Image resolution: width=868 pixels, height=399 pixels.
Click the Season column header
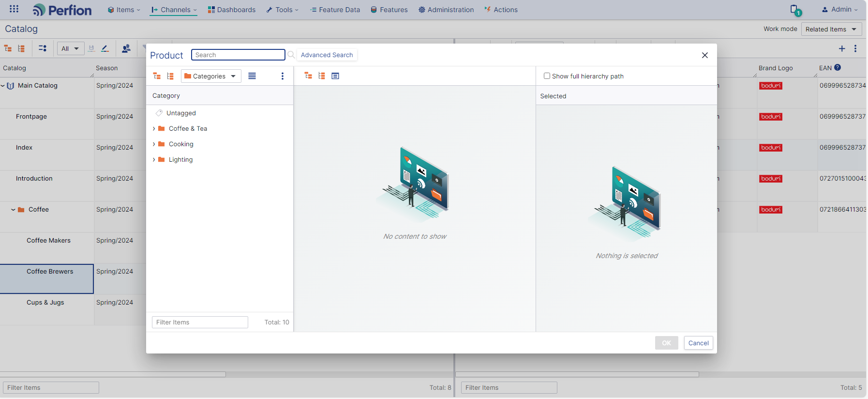coord(106,68)
